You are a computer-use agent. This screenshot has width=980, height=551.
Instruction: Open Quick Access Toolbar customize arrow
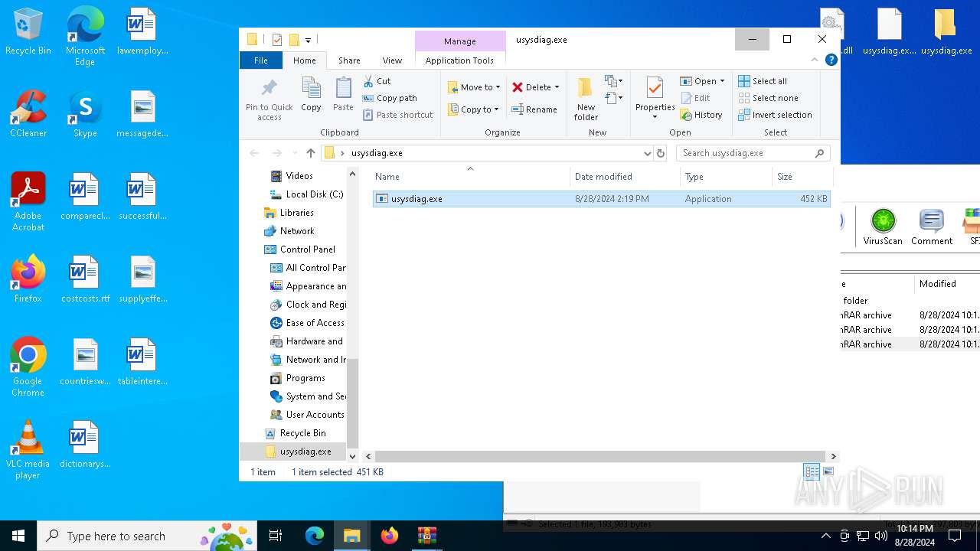(308, 40)
